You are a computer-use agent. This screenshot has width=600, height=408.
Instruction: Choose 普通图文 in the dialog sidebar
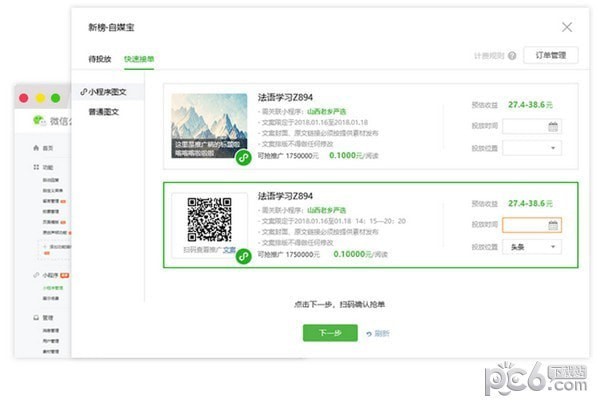[104, 112]
